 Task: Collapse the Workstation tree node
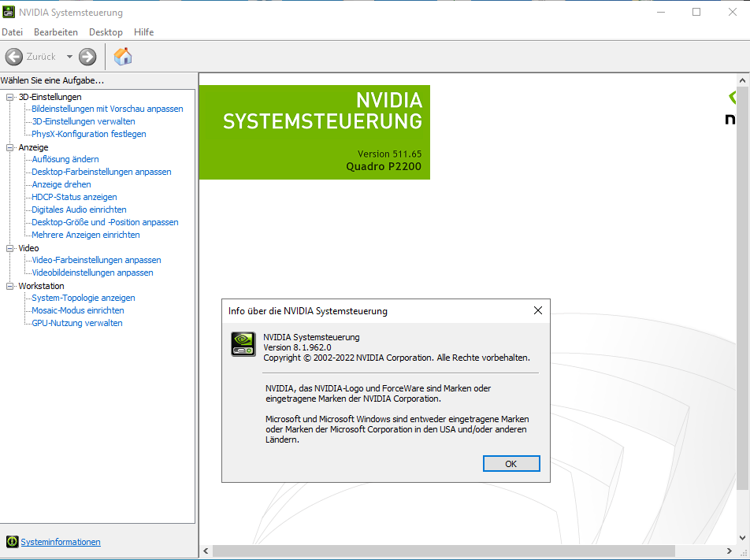[9, 286]
